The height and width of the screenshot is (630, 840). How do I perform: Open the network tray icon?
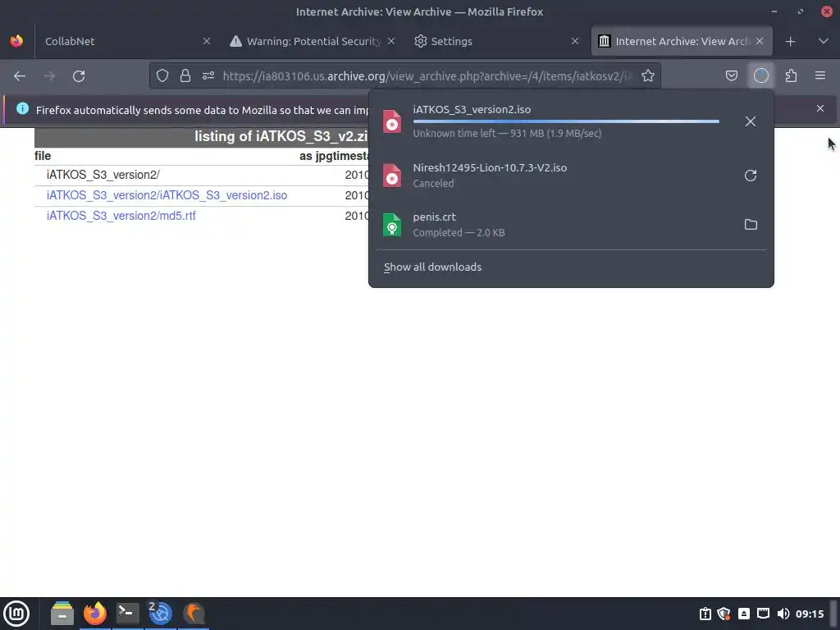[764, 614]
